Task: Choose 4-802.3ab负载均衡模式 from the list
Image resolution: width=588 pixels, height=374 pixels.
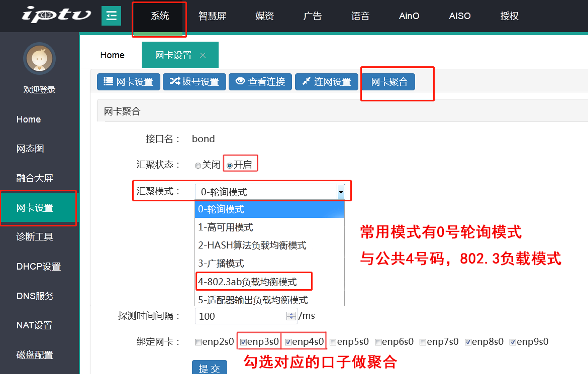Action: [247, 282]
